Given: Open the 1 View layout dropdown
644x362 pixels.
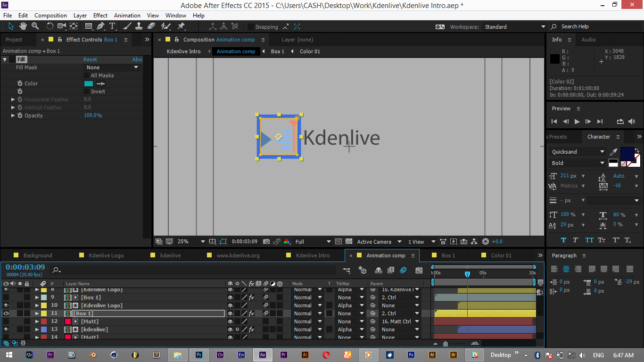Looking at the screenshot, I should [x=422, y=242].
